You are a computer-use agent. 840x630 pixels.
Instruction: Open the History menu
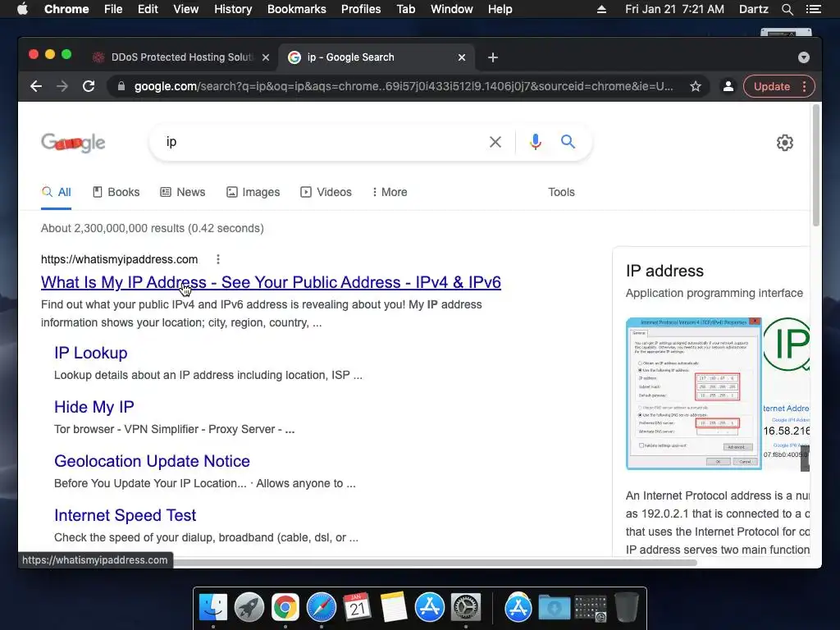(233, 9)
